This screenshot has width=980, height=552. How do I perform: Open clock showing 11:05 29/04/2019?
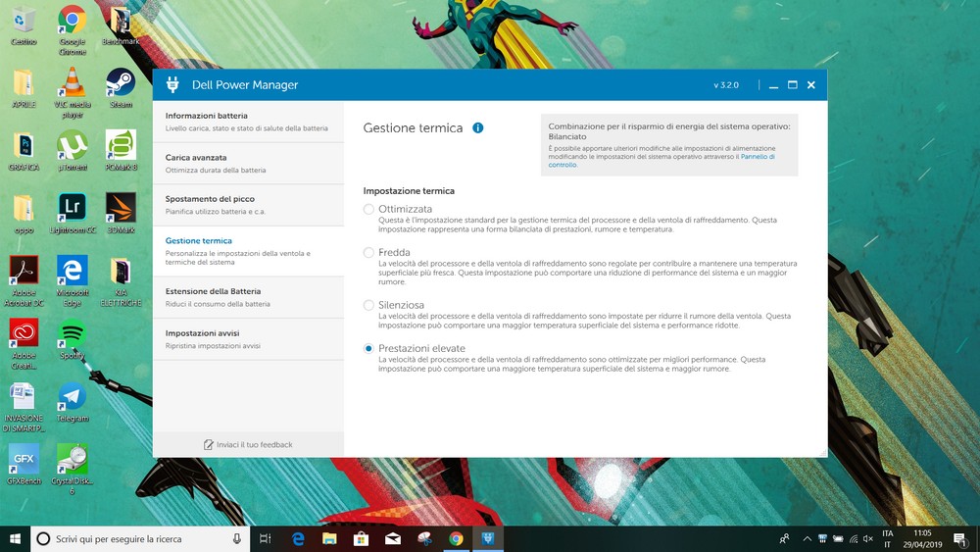click(922, 538)
